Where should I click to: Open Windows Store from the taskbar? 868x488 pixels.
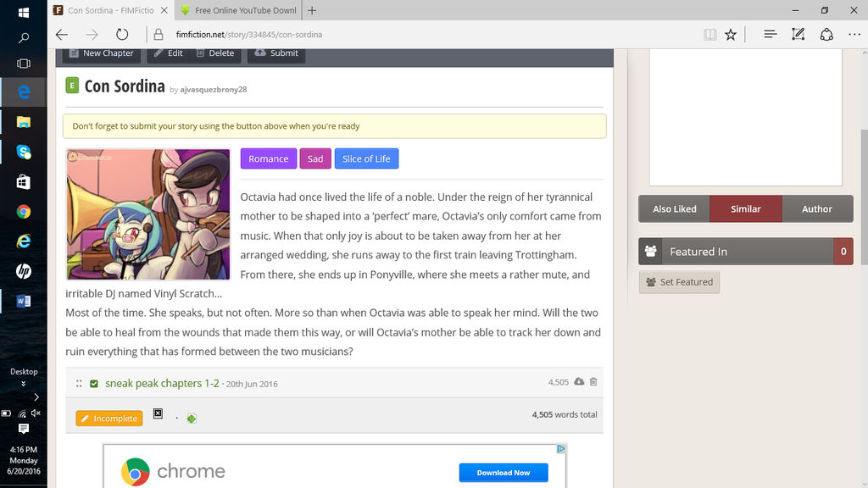(x=23, y=181)
